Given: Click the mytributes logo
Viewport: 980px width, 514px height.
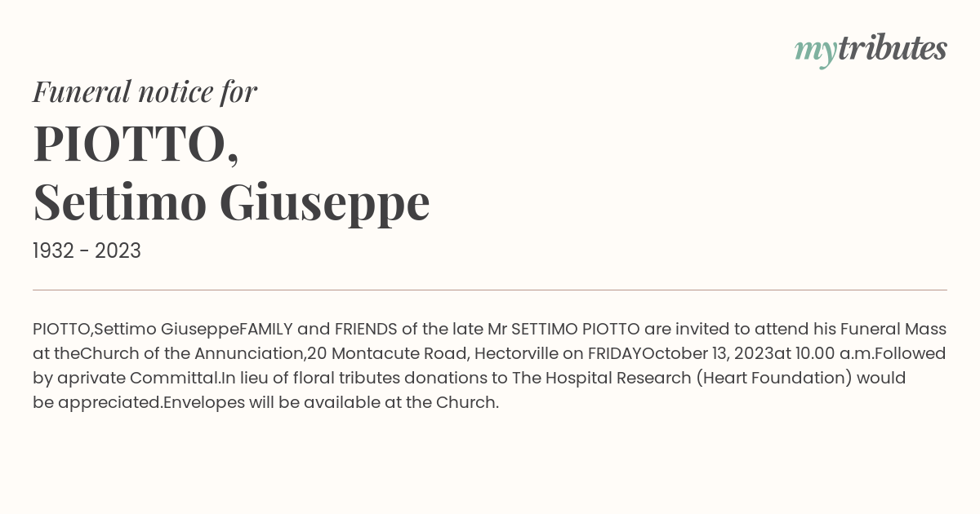Looking at the screenshot, I should pos(871,50).
